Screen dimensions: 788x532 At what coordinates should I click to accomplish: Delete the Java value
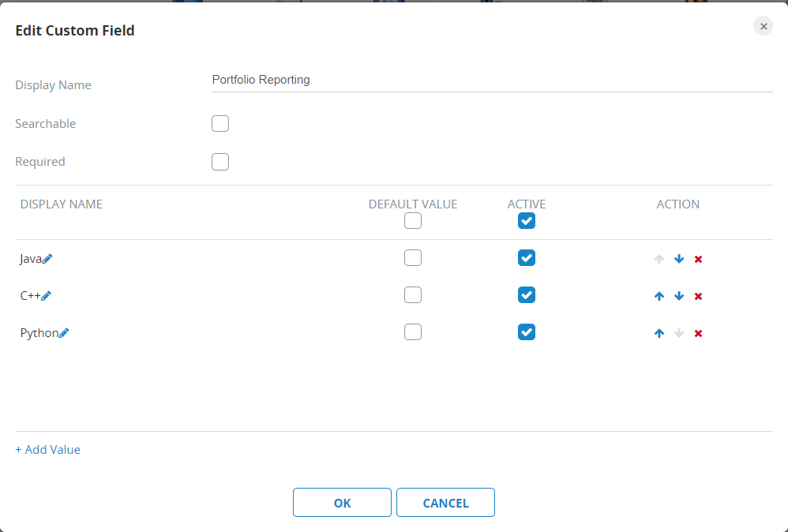[x=698, y=259]
